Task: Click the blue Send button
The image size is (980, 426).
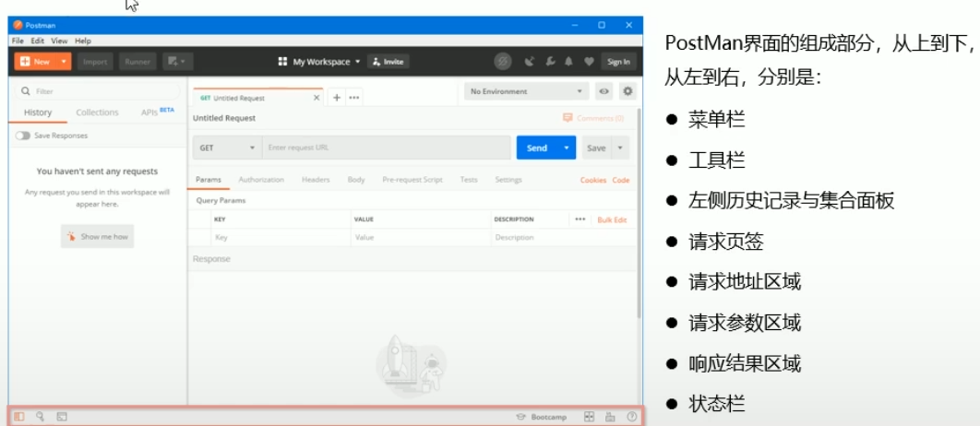Action: point(537,148)
